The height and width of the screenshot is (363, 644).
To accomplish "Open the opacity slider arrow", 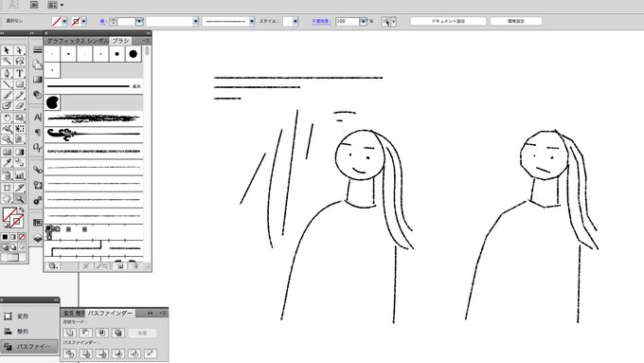I will (363, 22).
